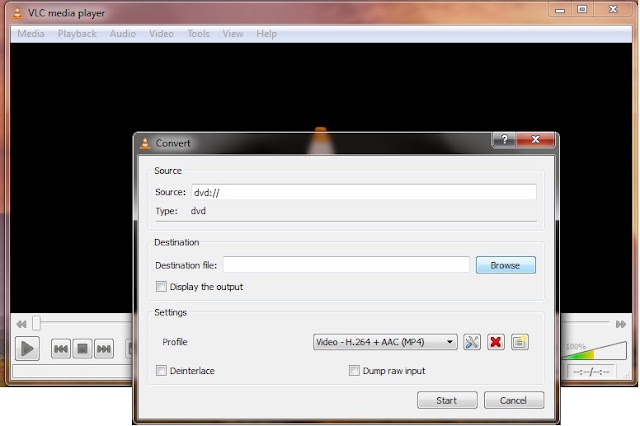Click the slower rewind icon left of seek bar
This screenshot has height=426, width=640.
[21, 324]
